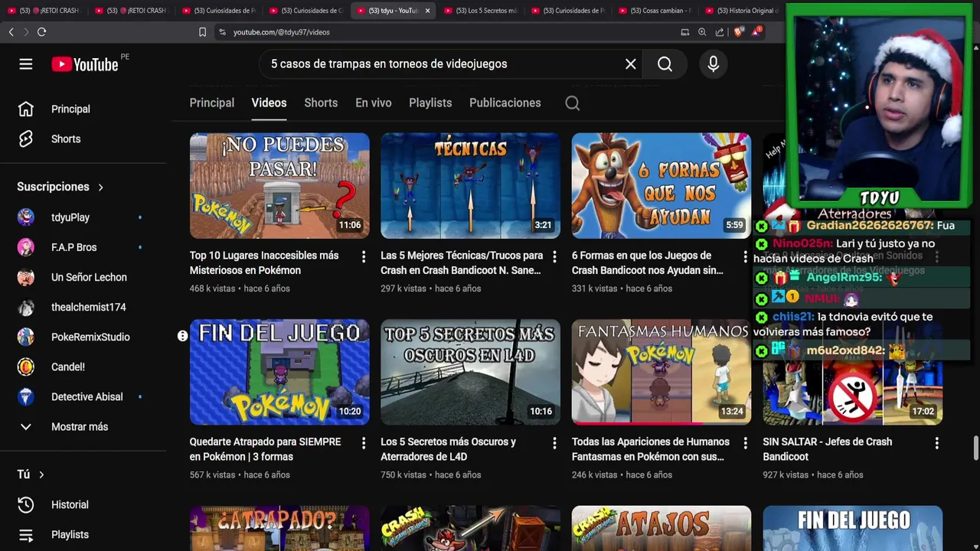Viewport: 980px width, 551px height.
Task: Open options for Quedarte Atrapado para SIEMPRE video
Action: [x=364, y=443]
